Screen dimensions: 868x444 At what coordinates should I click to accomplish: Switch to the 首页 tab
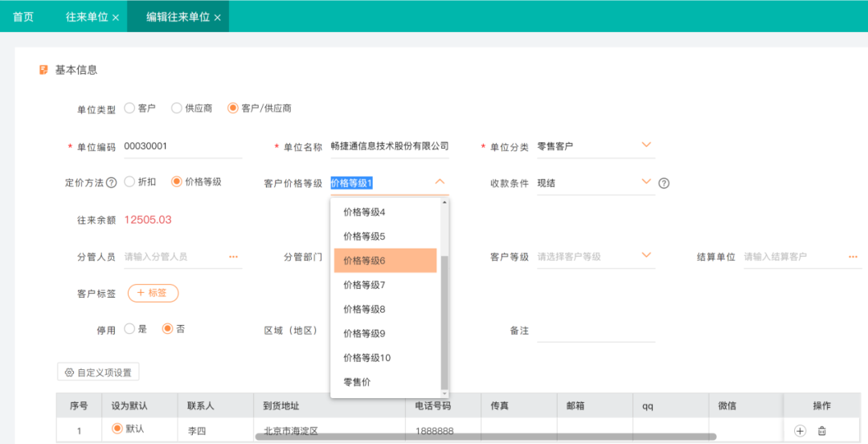point(23,17)
